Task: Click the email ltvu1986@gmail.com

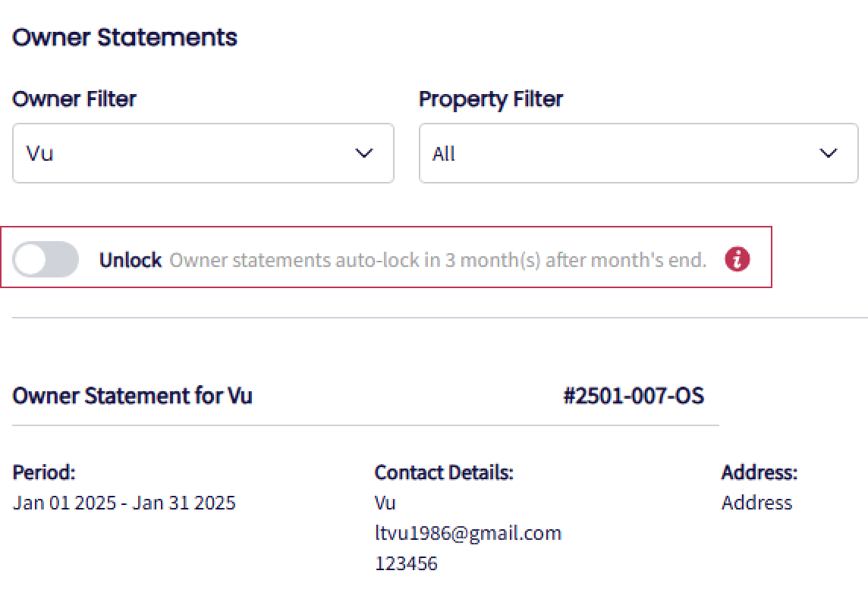Action: [x=467, y=533]
